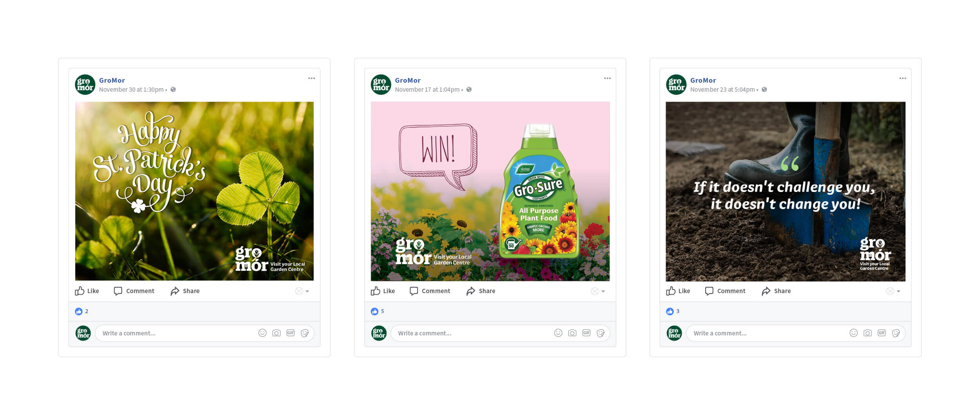Open the GroMor page name on November 23 post
This screenshot has height=415, width=980.
click(703, 80)
